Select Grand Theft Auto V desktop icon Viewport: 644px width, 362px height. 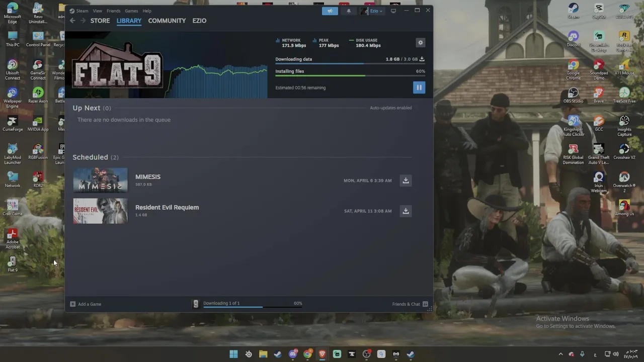pos(599,154)
